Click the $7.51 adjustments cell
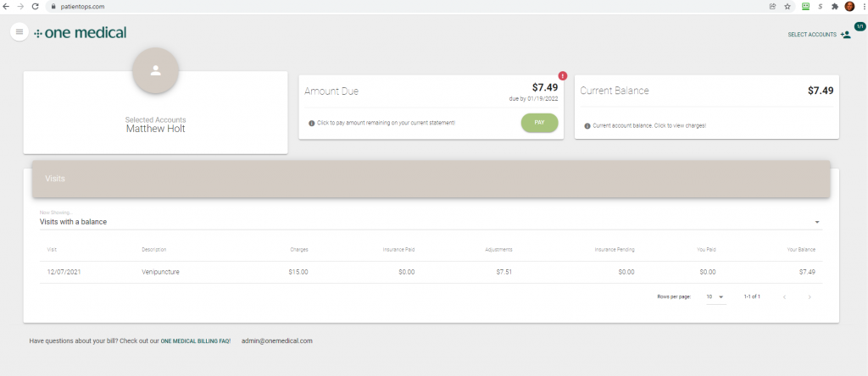868x376 pixels. 504,272
